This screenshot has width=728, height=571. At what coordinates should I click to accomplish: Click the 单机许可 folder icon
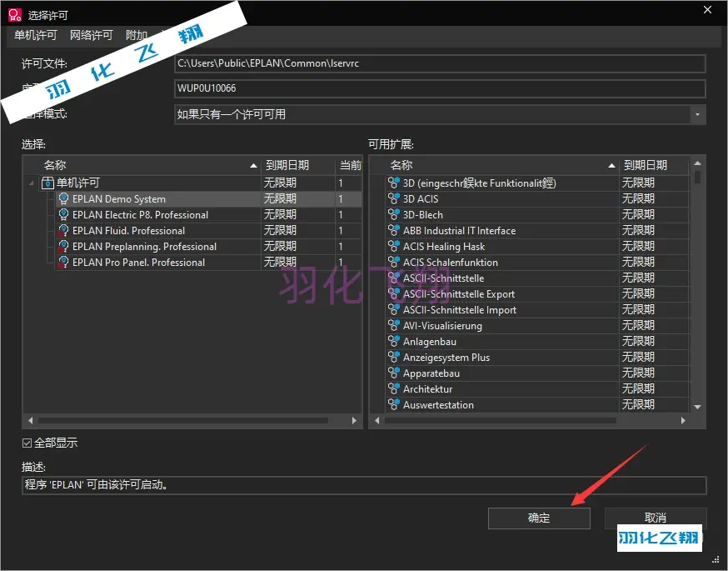pyautogui.click(x=47, y=183)
